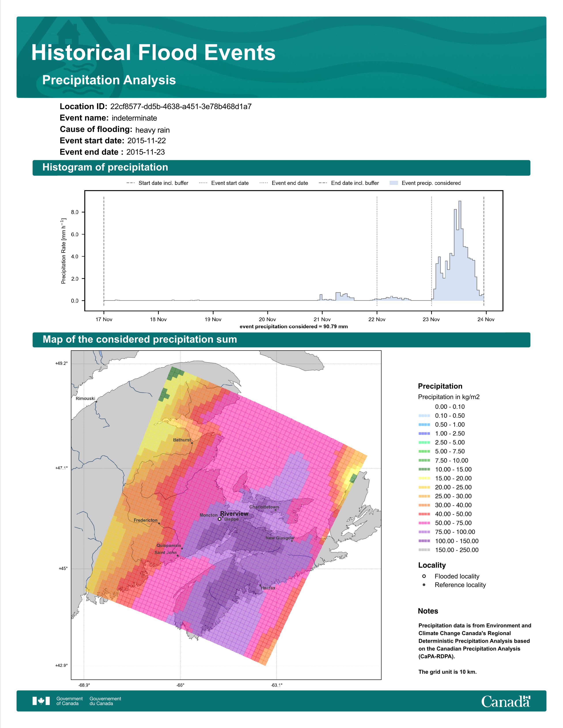
Task: Click the Fredericton locality dot on map
Action: pos(159,523)
